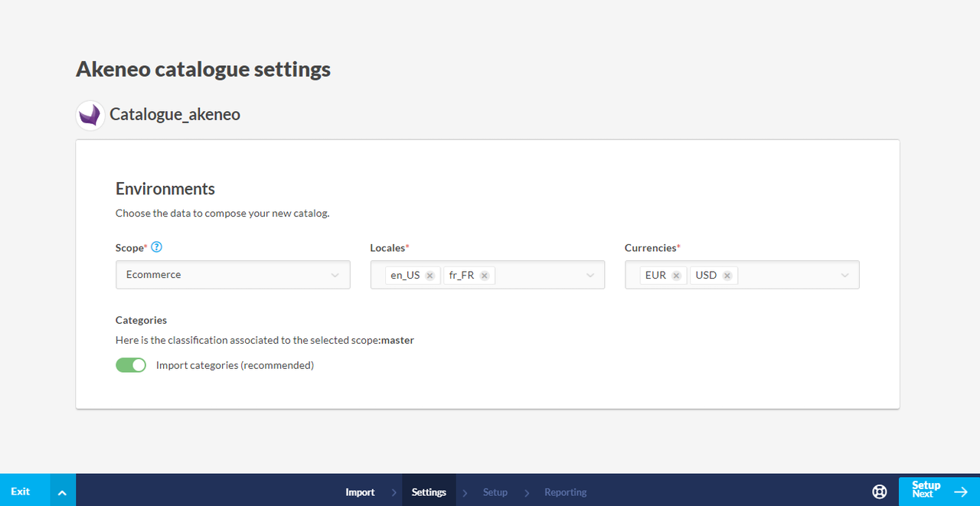This screenshot has height=506, width=980.
Task: Click the up chevron beside Exit
Action: (63, 492)
